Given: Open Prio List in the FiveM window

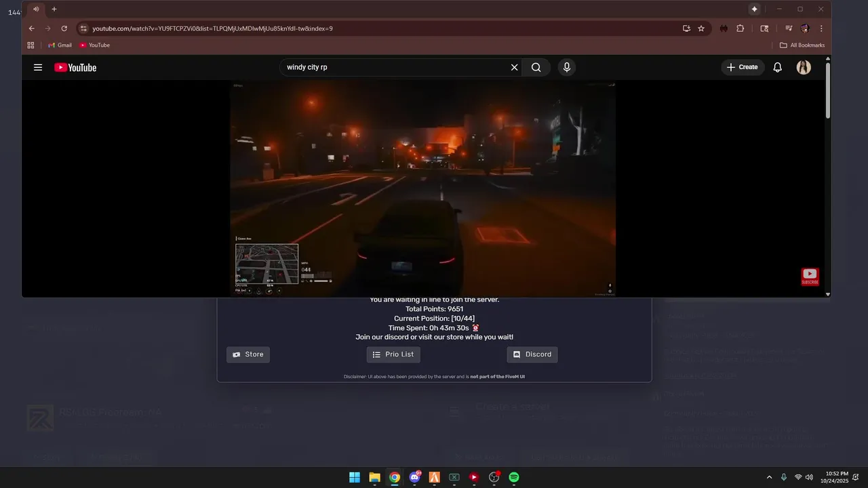Looking at the screenshot, I should [x=393, y=354].
